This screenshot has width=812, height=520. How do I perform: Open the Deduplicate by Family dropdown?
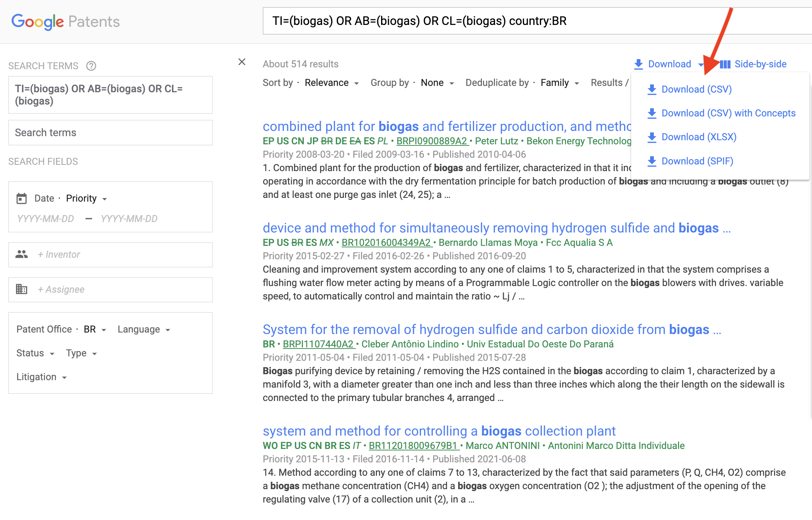(x=560, y=83)
